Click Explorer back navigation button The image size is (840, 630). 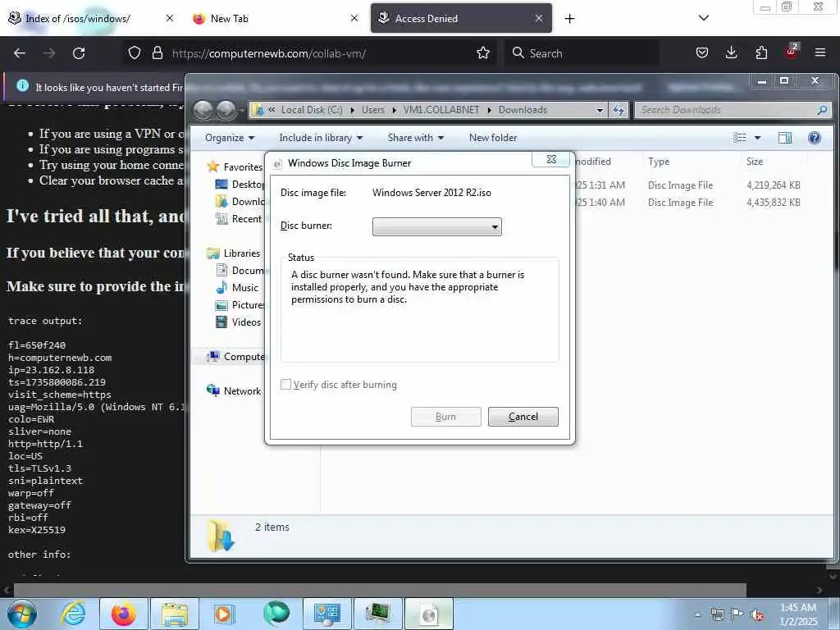203,110
